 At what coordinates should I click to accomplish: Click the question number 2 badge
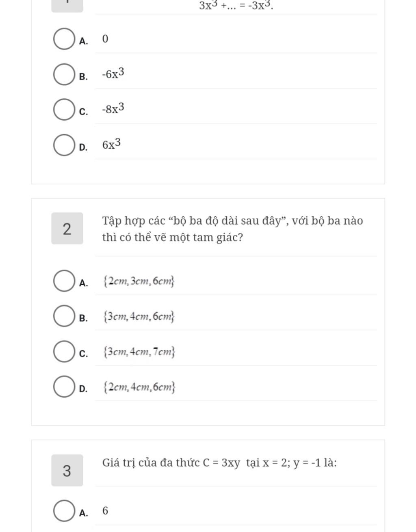(x=67, y=228)
